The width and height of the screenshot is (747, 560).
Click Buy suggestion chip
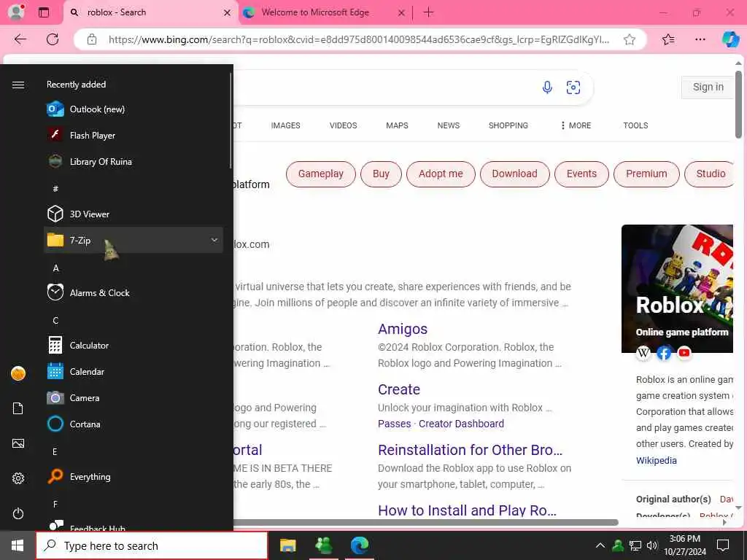[x=381, y=174]
